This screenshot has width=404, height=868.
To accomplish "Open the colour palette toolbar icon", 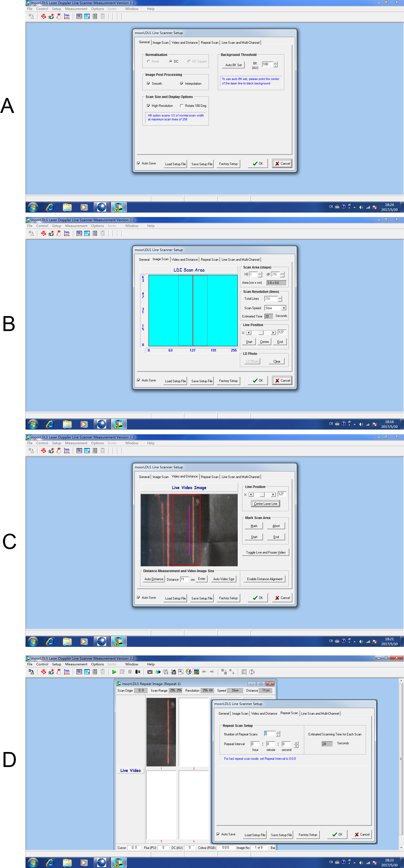I will (188, 671).
